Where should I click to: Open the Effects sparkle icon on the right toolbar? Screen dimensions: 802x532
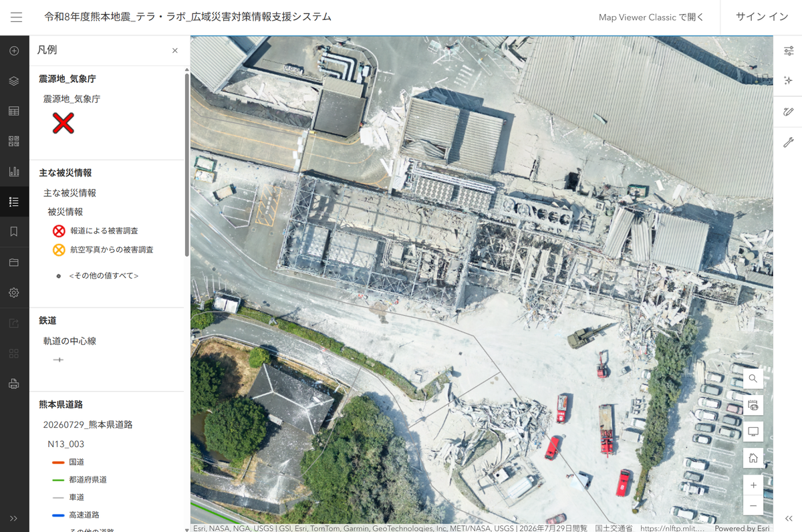click(x=789, y=81)
